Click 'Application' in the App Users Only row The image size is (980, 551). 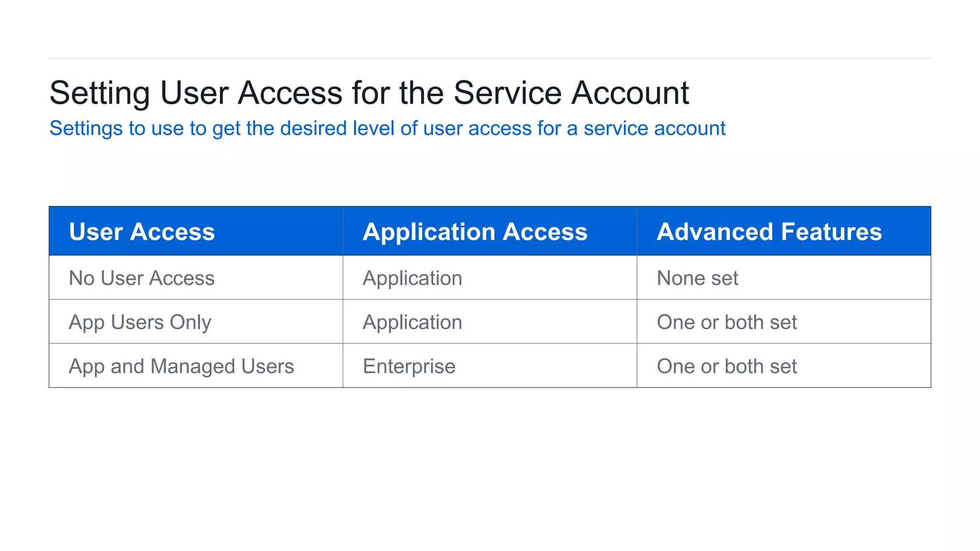coord(490,321)
